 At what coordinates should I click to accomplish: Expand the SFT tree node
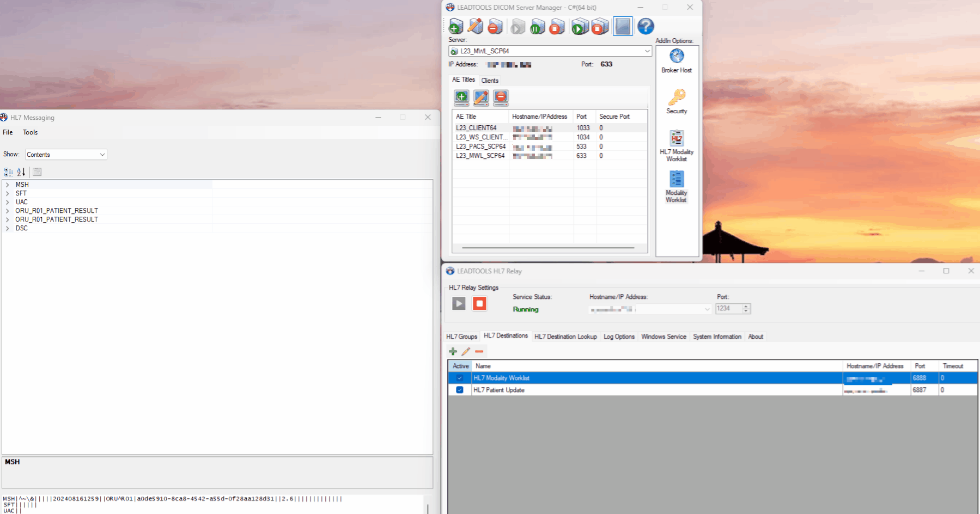point(7,193)
